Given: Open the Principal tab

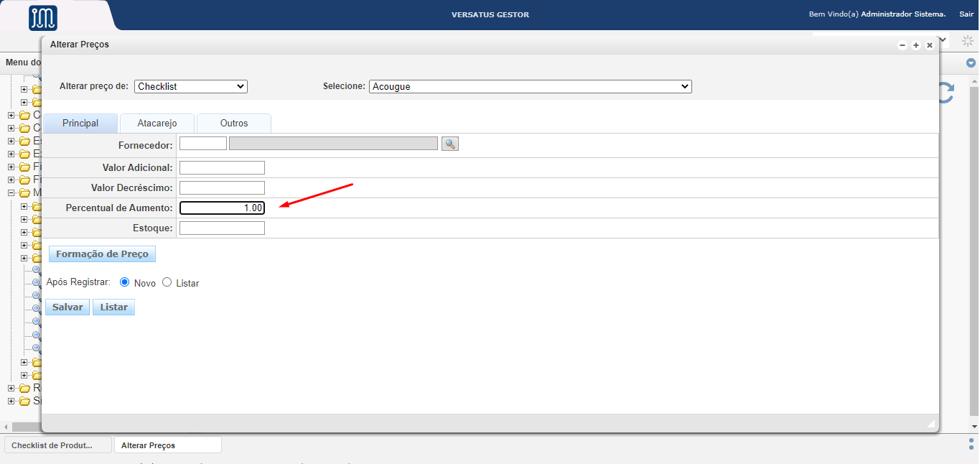Looking at the screenshot, I should (x=80, y=123).
